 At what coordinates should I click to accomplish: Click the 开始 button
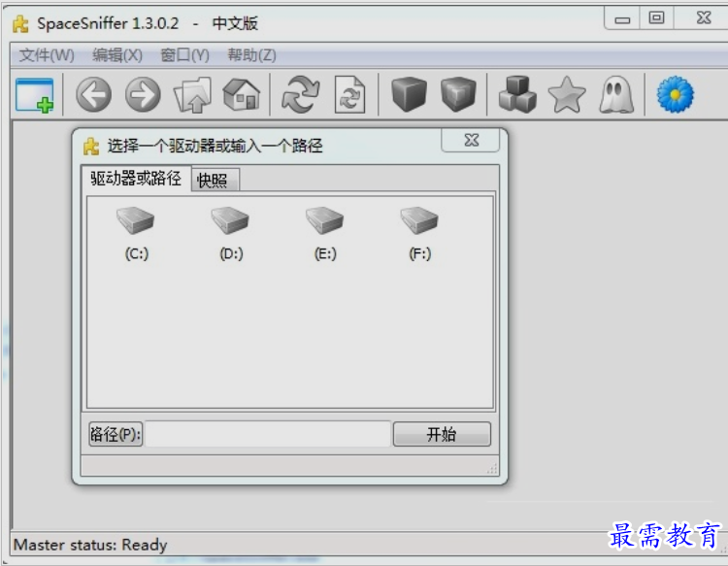[x=442, y=434]
